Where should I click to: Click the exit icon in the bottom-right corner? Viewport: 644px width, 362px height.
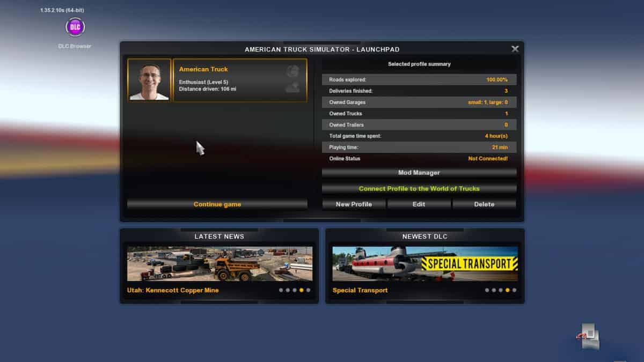(588, 337)
